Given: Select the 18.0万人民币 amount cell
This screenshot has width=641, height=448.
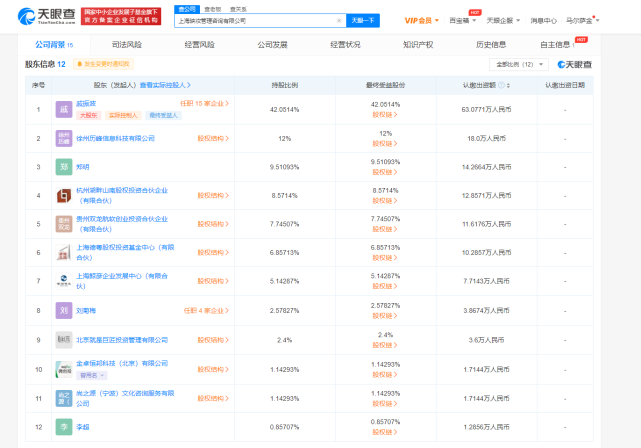Looking at the screenshot, I should (486, 138).
